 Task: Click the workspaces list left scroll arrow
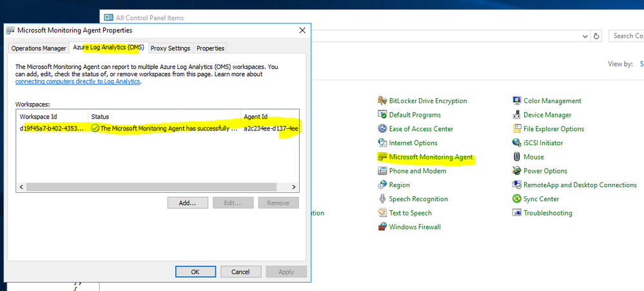point(21,186)
